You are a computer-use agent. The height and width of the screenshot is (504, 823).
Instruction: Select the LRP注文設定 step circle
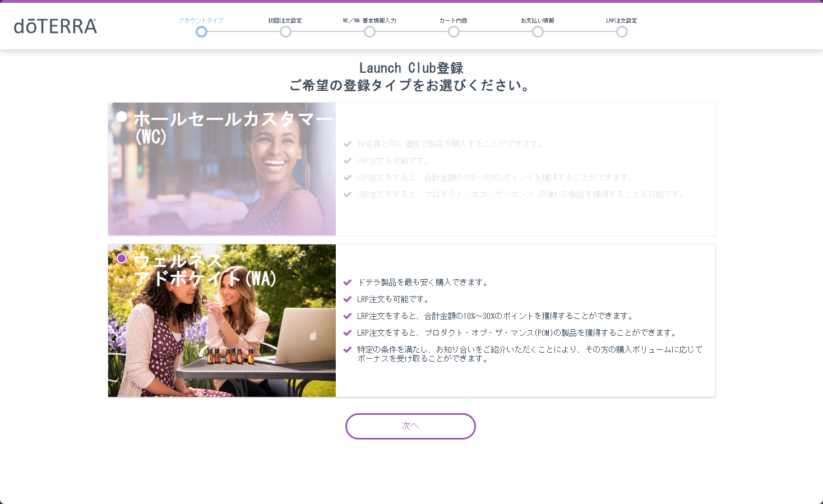[622, 32]
